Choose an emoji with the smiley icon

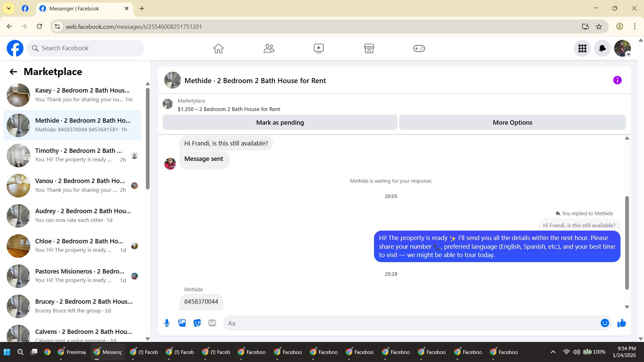[605, 323]
